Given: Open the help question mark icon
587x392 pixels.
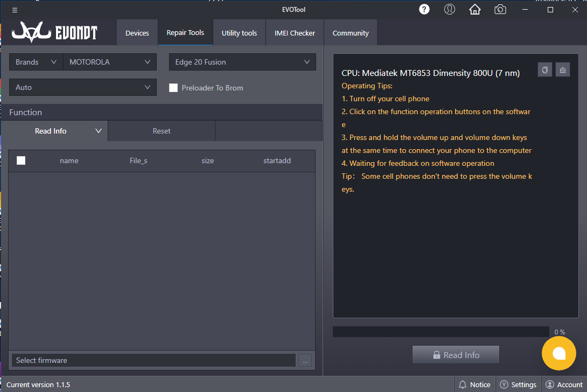Looking at the screenshot, I should tap(424, 9).
